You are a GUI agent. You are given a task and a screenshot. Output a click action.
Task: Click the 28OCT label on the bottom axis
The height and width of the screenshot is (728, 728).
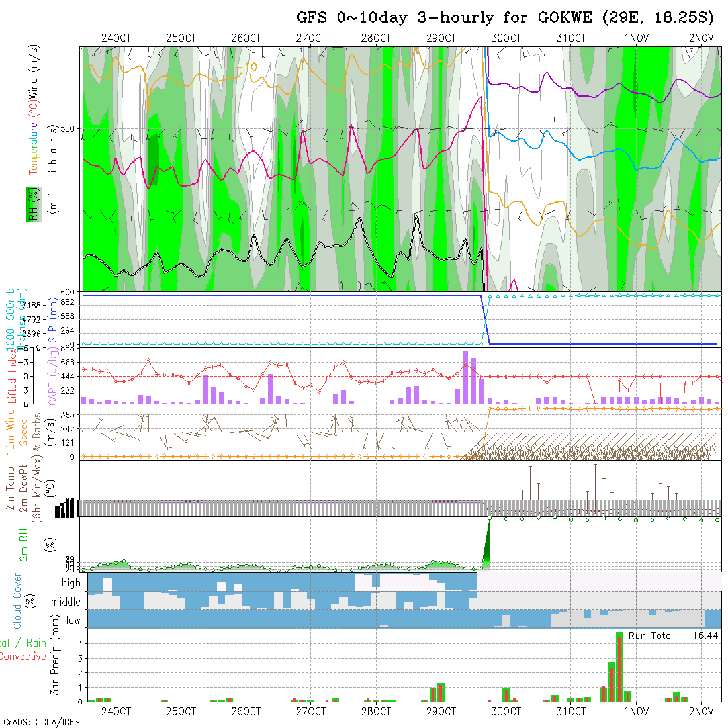(x=376, y=711)
